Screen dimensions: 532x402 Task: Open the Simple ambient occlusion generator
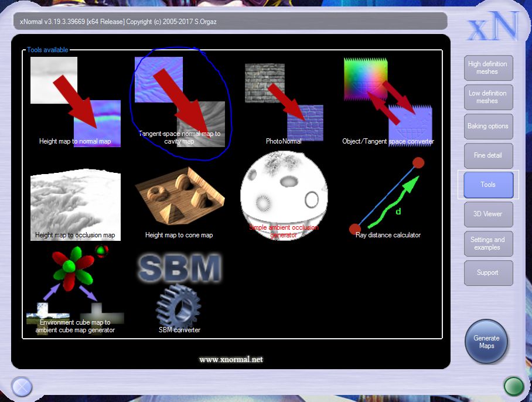pyautogui.click(x=284, y=196)
